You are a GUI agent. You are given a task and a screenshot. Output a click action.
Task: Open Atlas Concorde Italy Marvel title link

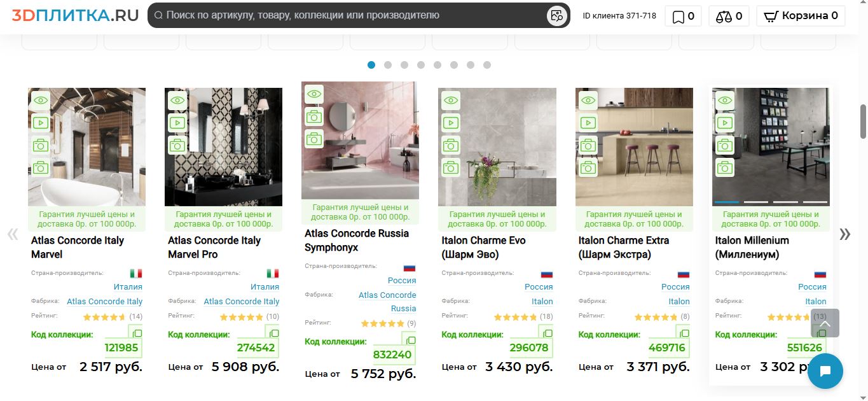(78, 247)
